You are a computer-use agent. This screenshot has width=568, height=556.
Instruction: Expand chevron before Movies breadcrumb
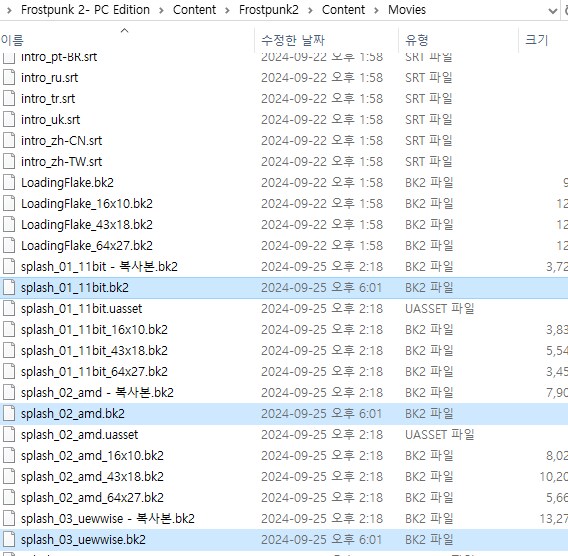click(x=376, y=11)
